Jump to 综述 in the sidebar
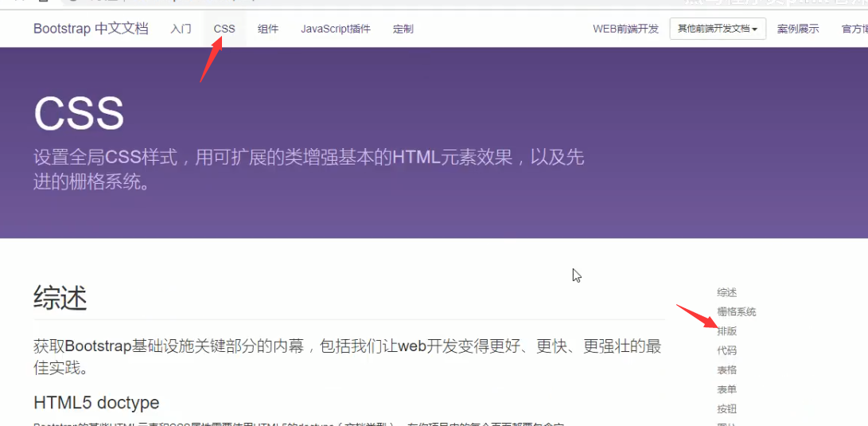Image resolution: width=868 pixels, height=426 pixels. [727, 292]
